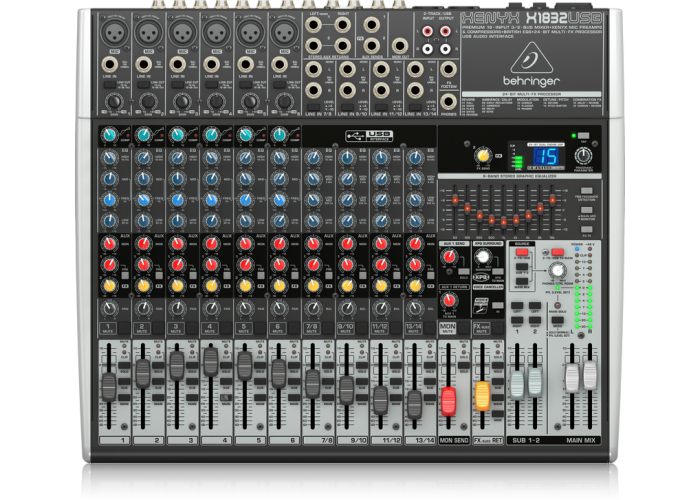Image resolution: width=700 pixels, height=500 pixels.
Task: Click the FX FOOTSW jack
Action: pyautogui.click(x=448, y=69)
